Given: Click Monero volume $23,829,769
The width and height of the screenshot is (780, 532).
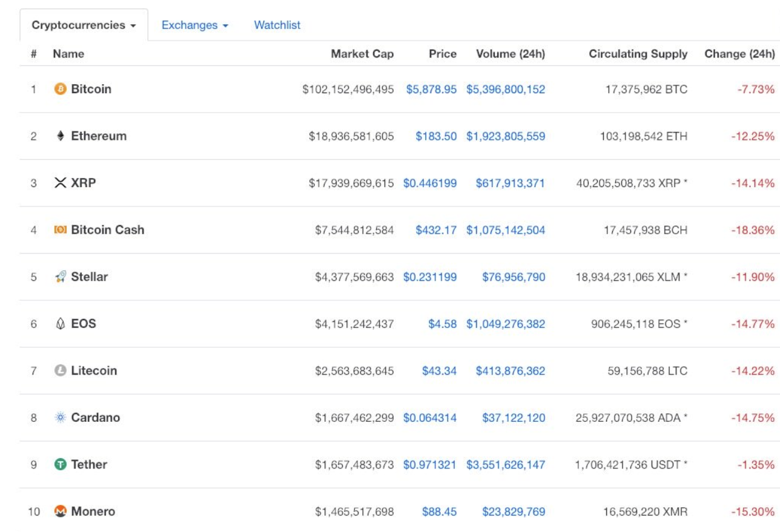Looking at the screenshot, I should 514,512.
